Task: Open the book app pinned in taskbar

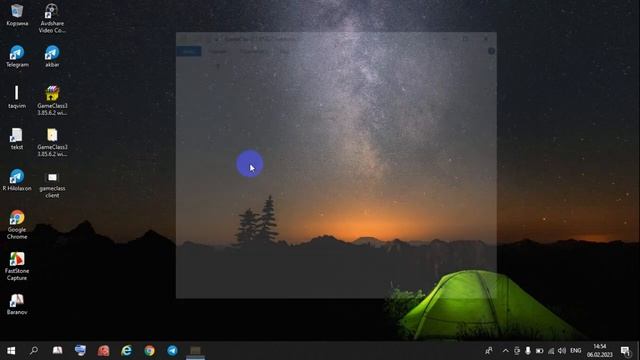Action: coord(57,351)
